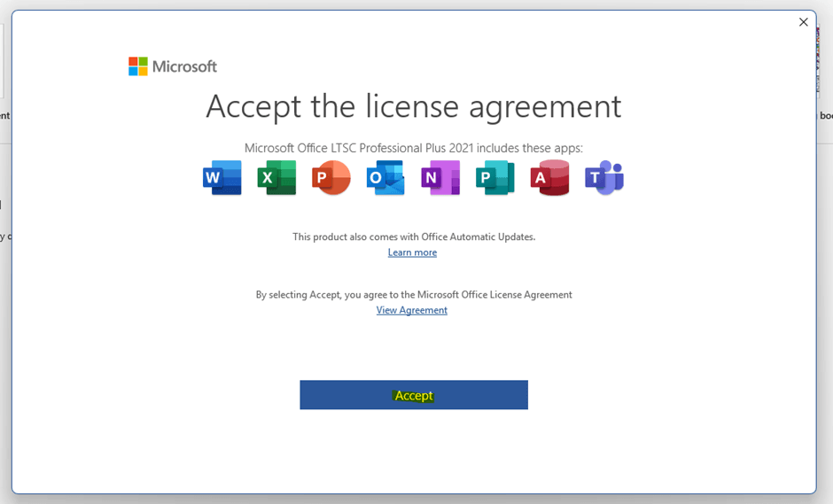
Task: Click the Word app icon
Action: tap(222, 178)
